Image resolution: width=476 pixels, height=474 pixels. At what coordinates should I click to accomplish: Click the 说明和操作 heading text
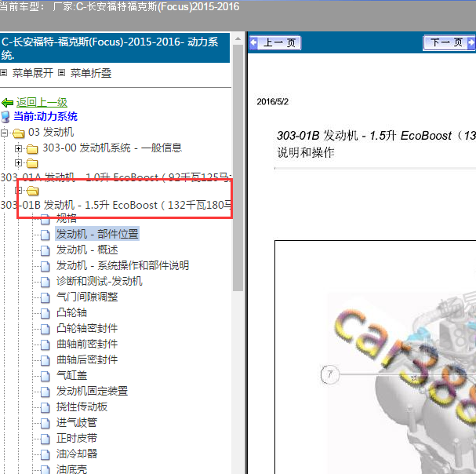306,152
